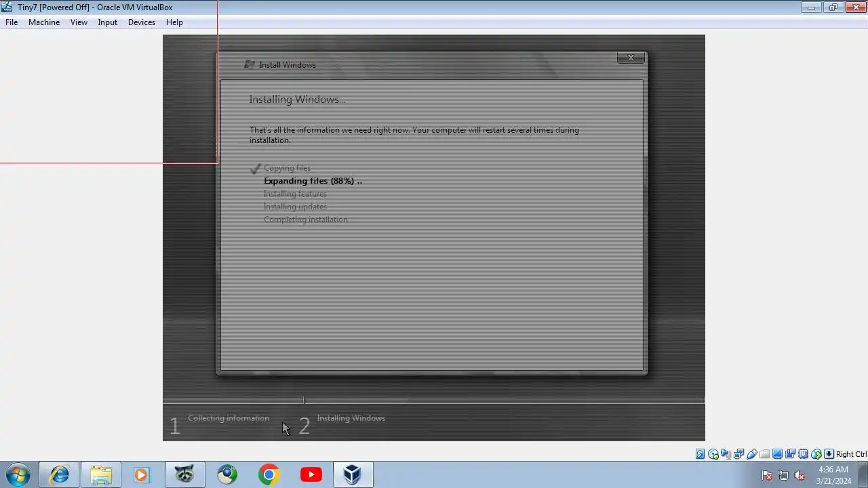Viewport: 868px width, 488px height.
Task: Click the installation progress bar
Action: [434, 401]
